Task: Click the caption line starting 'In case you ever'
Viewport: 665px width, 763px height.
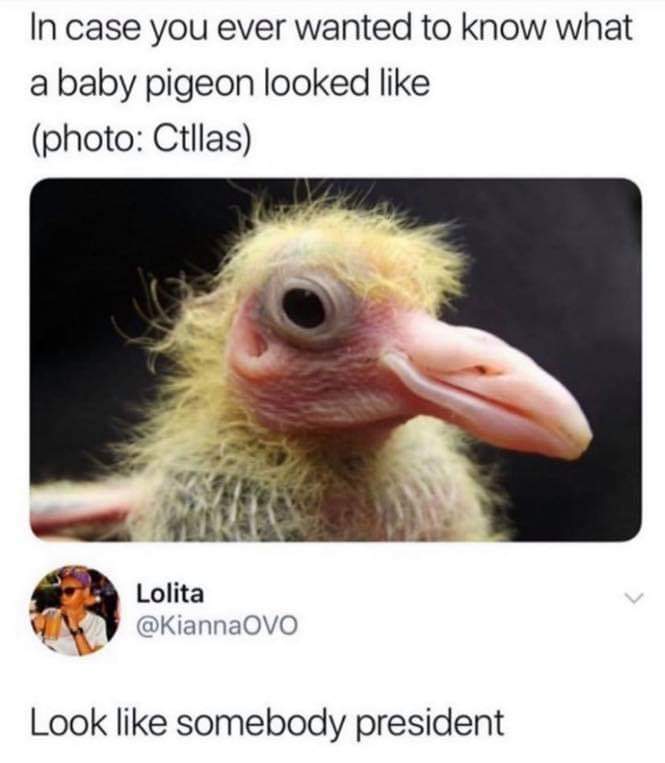Action: 331,27
